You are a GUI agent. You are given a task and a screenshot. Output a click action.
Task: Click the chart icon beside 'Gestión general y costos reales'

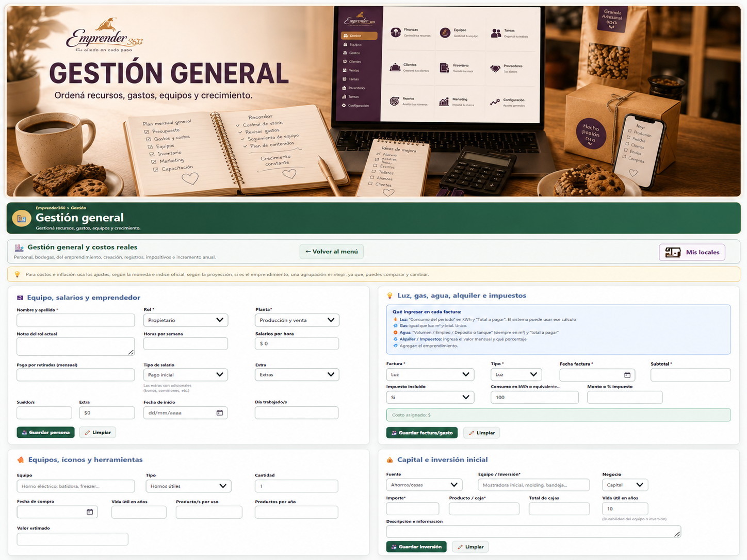point(19,248)
